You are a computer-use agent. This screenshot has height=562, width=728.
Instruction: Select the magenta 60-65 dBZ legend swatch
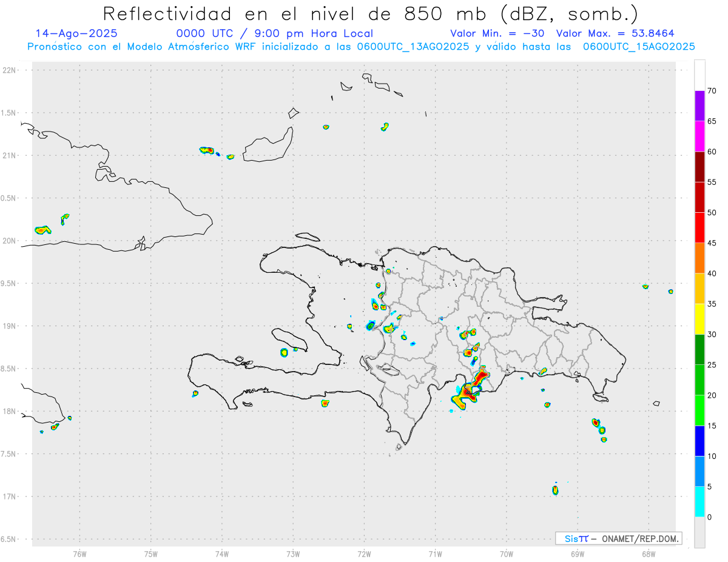point(699,136)
